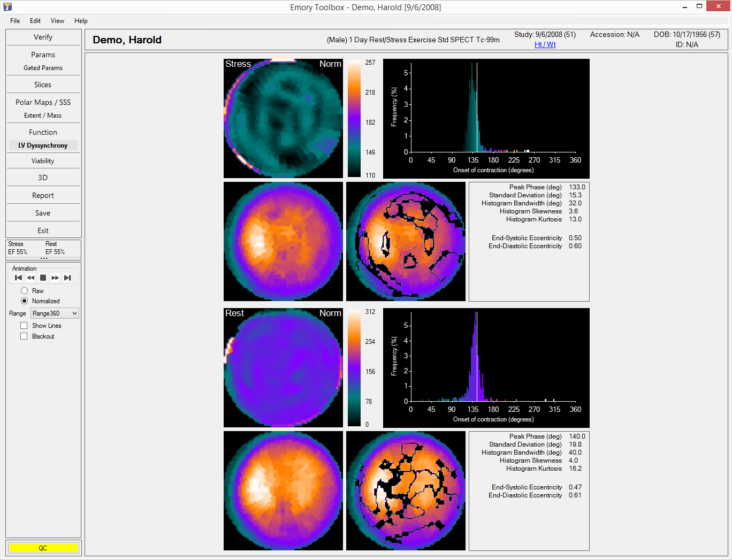Select the Normalized display option

tap(24, 301)
